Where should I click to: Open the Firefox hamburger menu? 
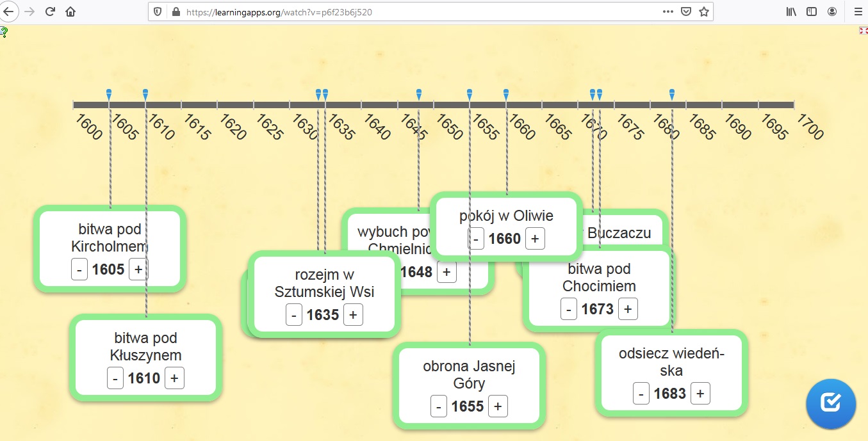[x=858, y=12]
